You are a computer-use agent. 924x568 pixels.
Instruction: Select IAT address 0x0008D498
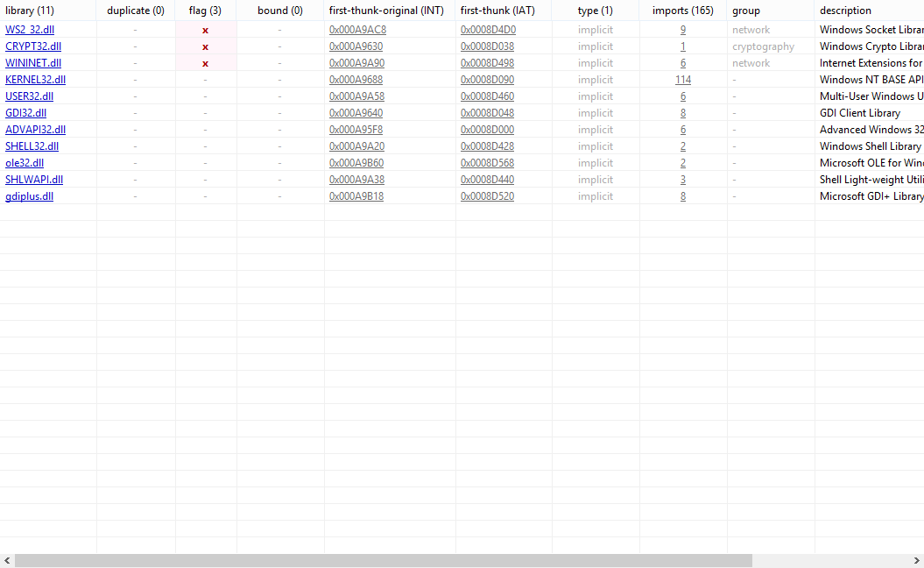487,63
